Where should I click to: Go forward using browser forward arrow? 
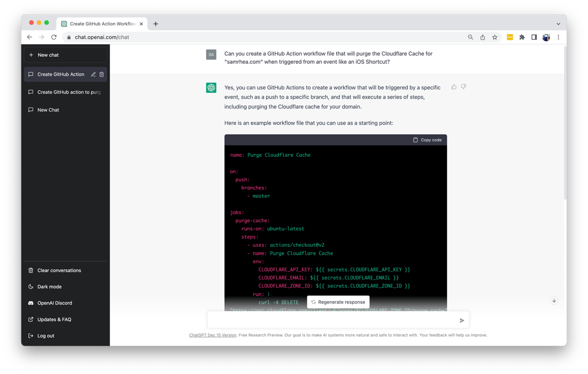[42, 37]
